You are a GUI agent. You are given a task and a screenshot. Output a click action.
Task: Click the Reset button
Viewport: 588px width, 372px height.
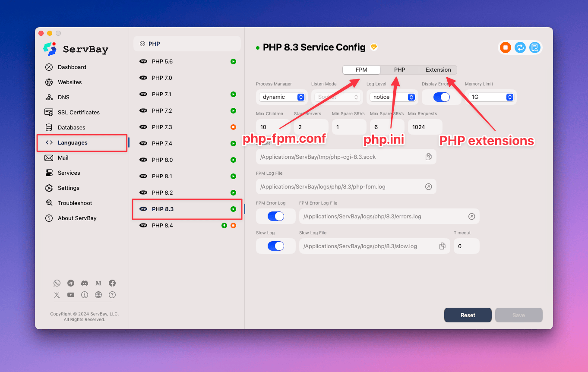(x=468, y=315)
